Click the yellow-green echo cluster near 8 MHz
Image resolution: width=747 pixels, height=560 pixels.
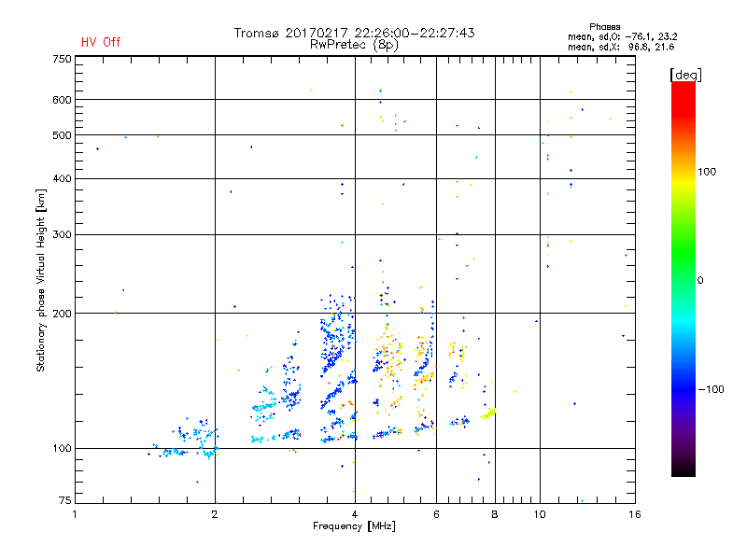(488, 413)
